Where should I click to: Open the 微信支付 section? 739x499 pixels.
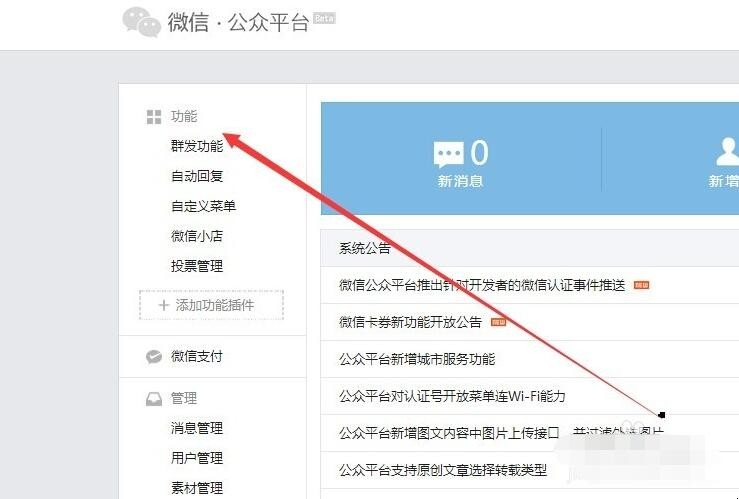click(197, 356)
